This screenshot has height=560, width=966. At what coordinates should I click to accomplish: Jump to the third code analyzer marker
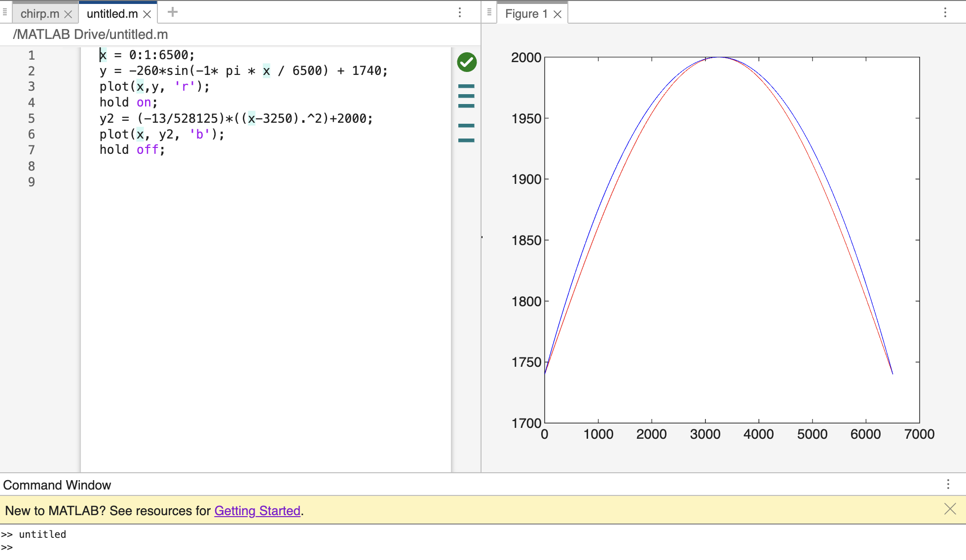(x=466, y=106)
